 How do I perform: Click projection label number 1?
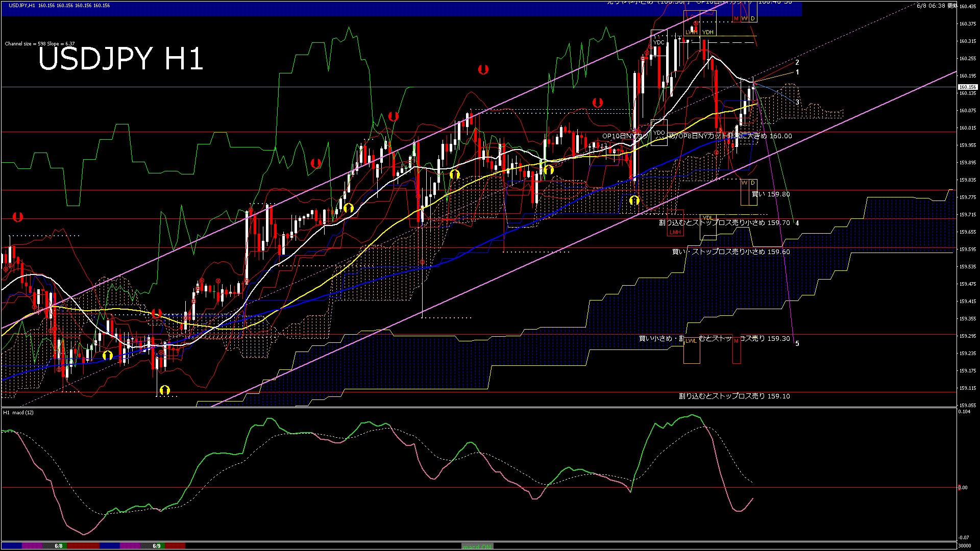tap(797, 72)
